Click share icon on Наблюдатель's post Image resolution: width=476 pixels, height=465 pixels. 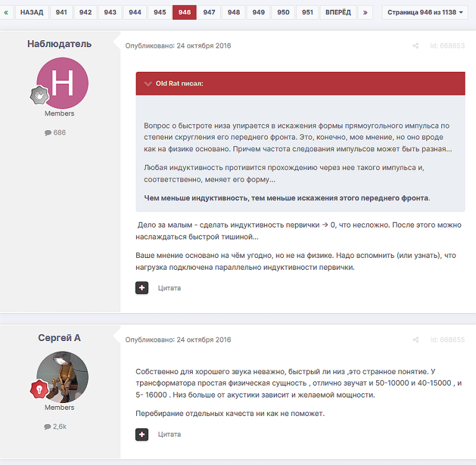pos(416,46)
